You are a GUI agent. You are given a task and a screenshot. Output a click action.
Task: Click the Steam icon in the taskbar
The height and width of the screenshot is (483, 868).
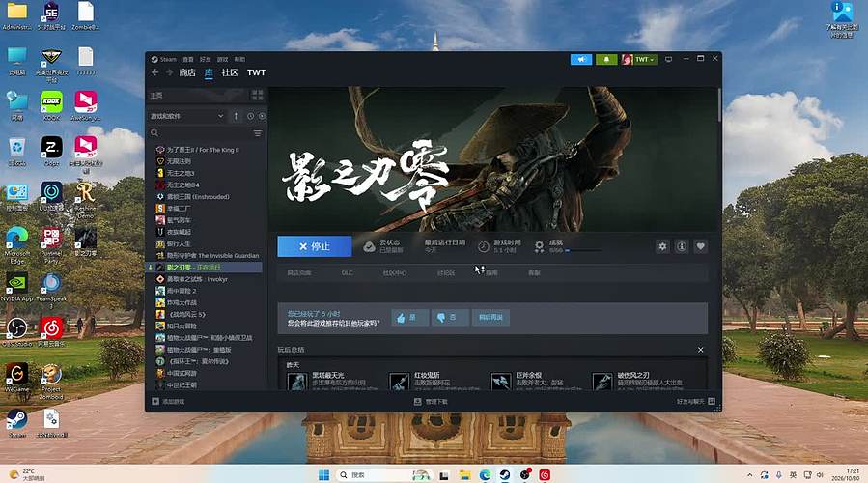click(505, 474)
